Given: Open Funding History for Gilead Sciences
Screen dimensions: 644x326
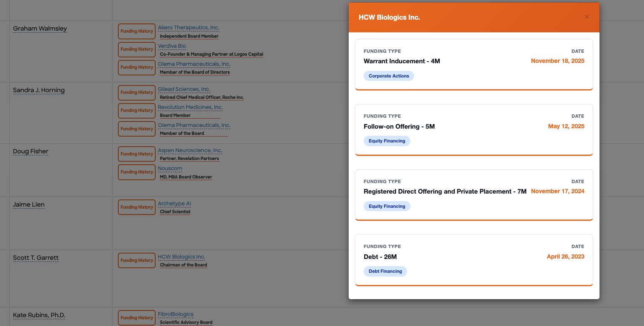Looking at the screenshot, I should coord(137,93).
